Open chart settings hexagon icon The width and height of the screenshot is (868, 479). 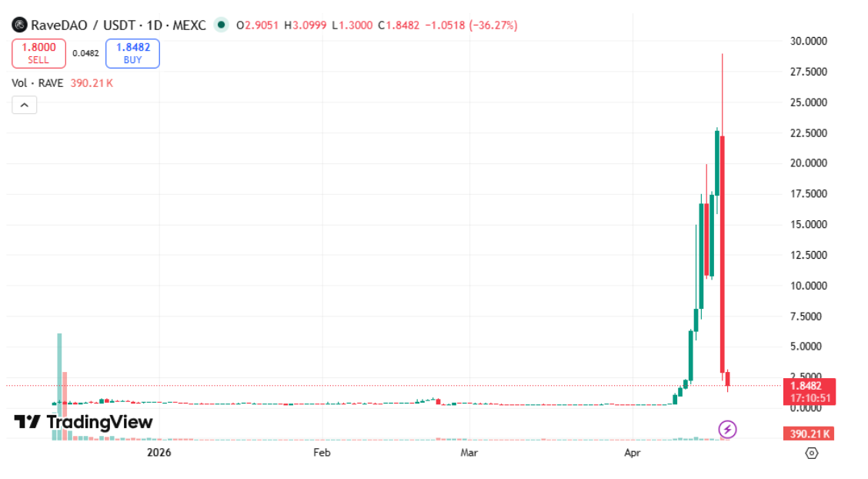click(811, 453)
